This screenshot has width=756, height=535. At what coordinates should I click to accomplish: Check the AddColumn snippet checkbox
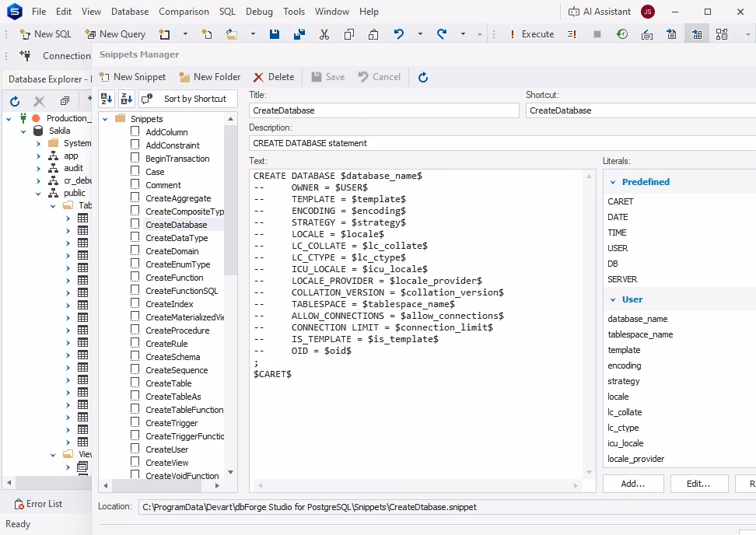tap(135, 131)
